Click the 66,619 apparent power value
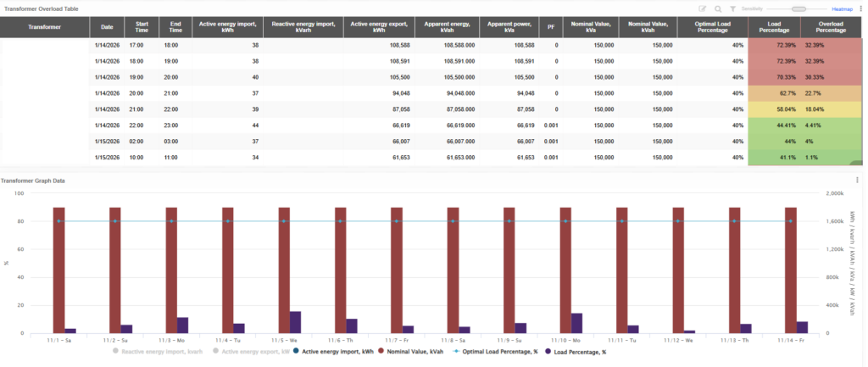Image resolution: width=868 pixels, height=367 pixels. (525, 125)
